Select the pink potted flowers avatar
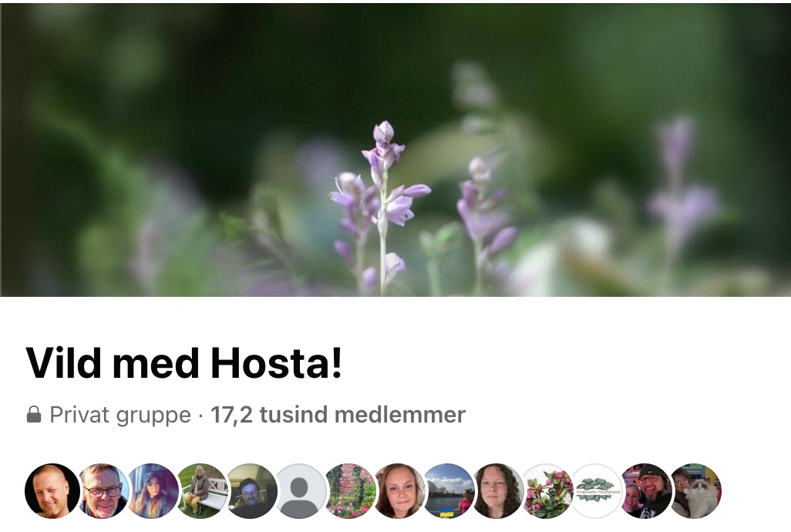 (550, 491)
